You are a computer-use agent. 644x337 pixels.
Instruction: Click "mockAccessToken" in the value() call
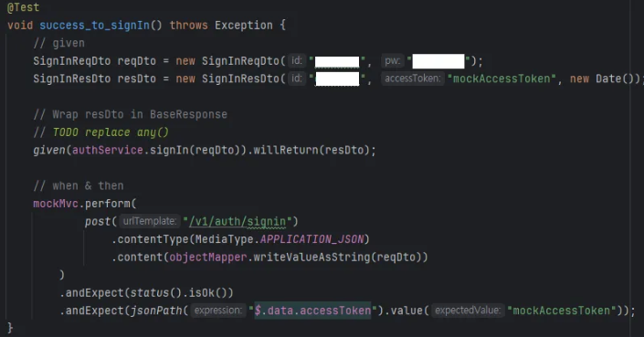coord(562,311)
